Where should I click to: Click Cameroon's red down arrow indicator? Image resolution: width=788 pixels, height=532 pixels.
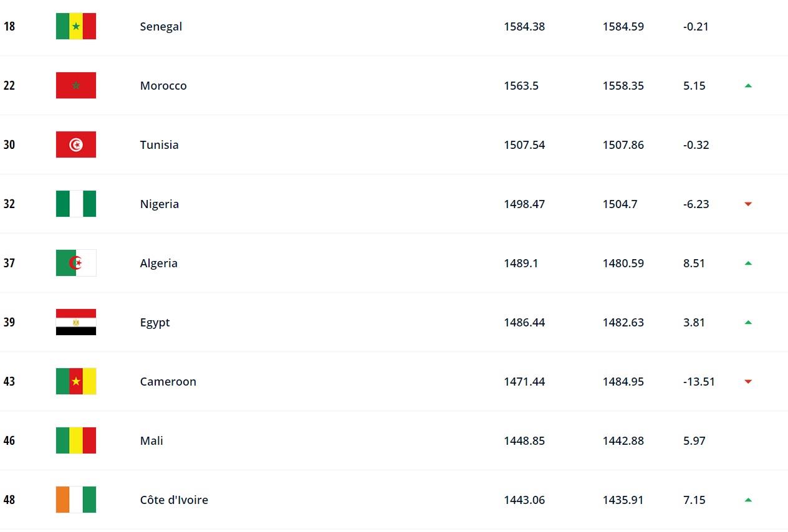(x=748, y=381)
